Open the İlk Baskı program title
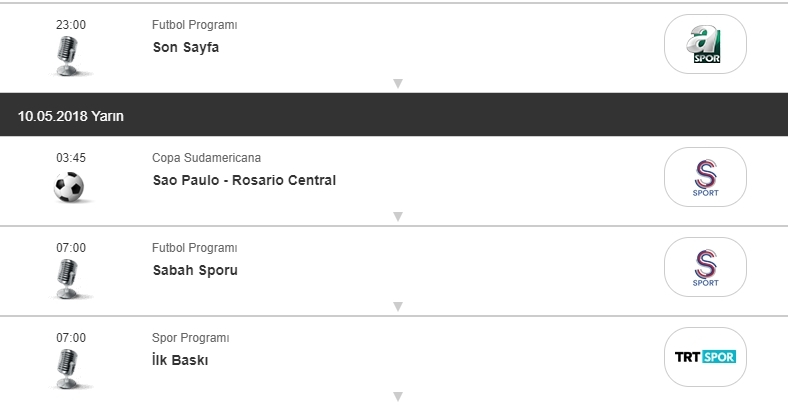788x405 pixels. click(x=180, y=360)
